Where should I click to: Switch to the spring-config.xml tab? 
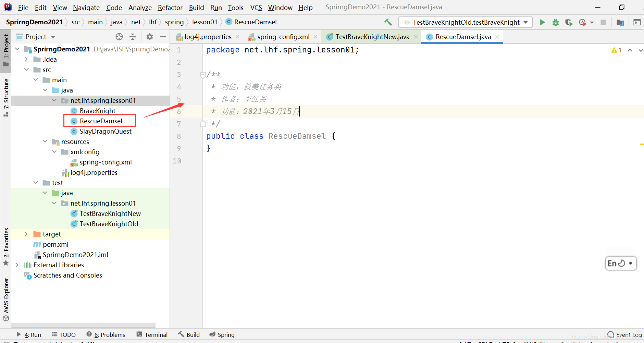[x=283, y=37]
